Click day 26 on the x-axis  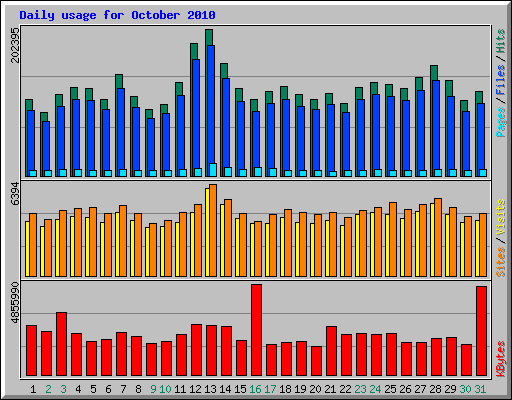405,389
